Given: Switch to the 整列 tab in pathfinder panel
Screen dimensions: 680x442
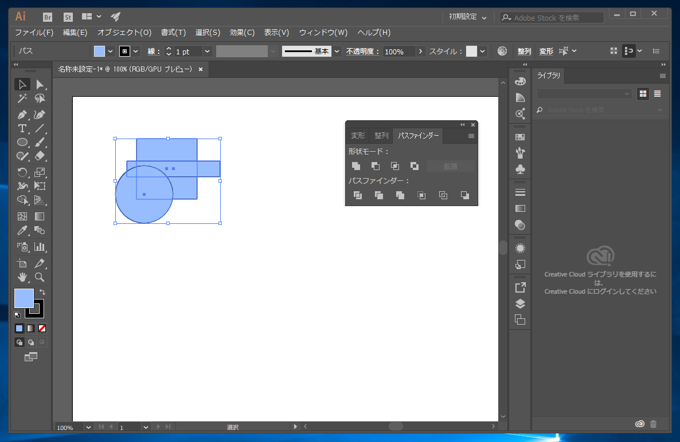Looking at the screenshot, I should 381,136.
